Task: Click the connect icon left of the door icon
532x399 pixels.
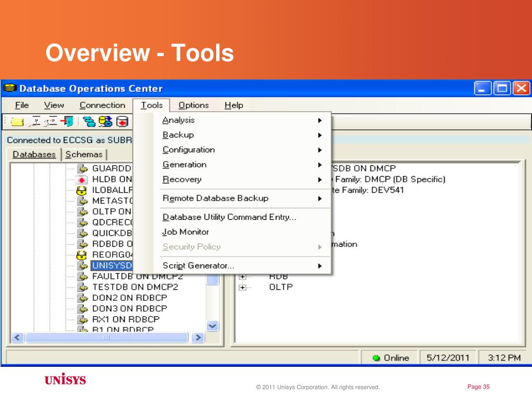Action: [51, 121]
